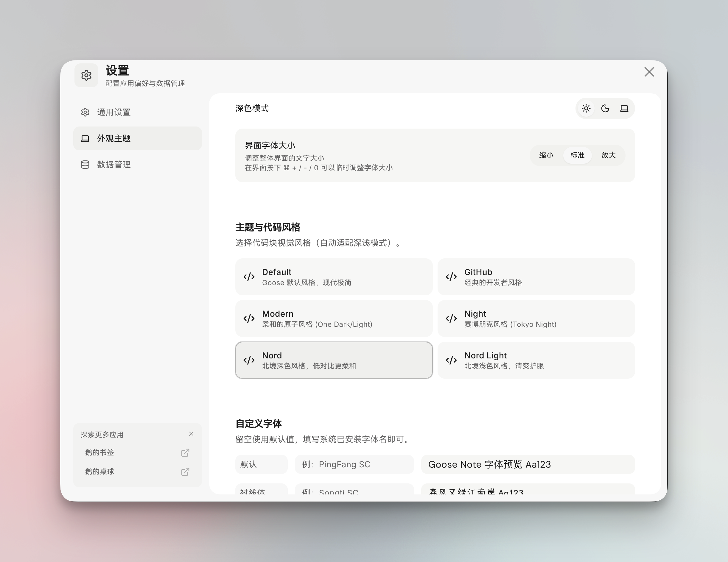Close the settings dialog
The width and height of the screenshot is (728, 562).
pos(649,72)
